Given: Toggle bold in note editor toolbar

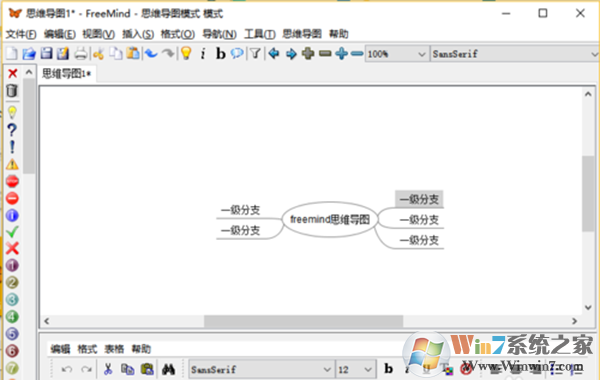Looking at the screenshot, I should click(388, 369).
